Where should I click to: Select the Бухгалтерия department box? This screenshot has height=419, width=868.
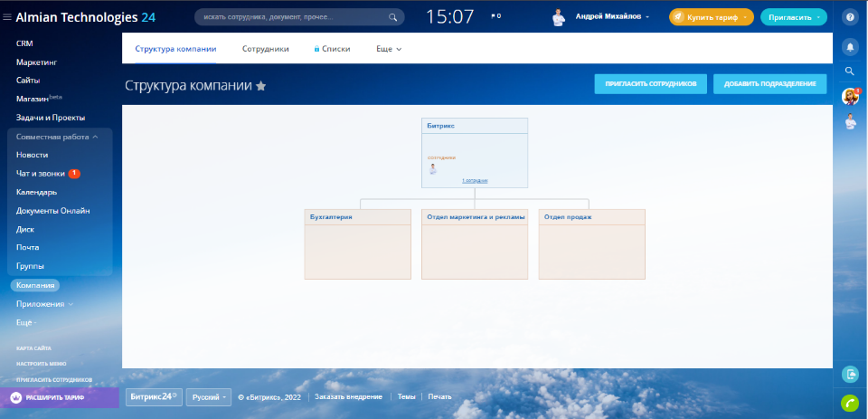358,243
